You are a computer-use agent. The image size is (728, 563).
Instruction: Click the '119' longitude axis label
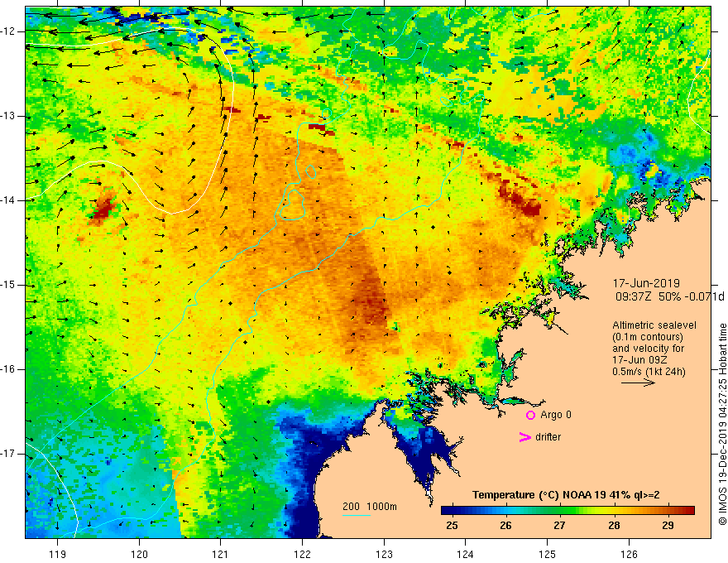pos(57,554)
